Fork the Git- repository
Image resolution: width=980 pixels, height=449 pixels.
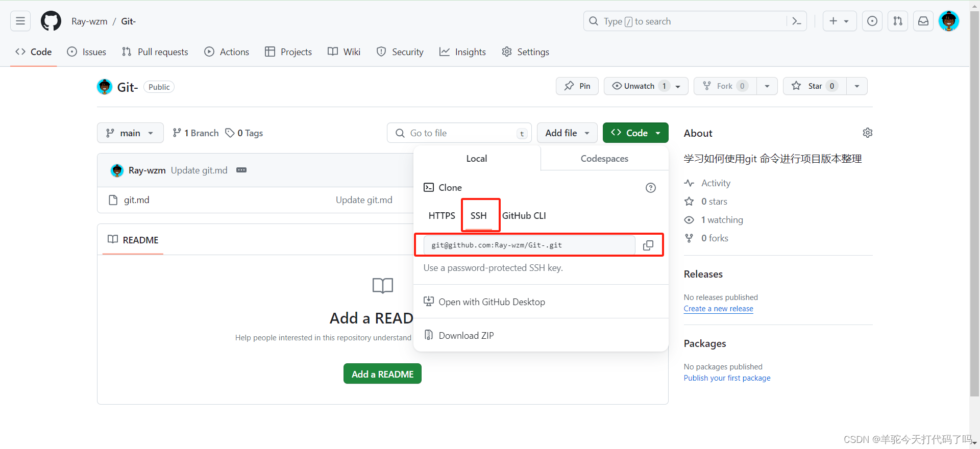click(725, 86)
